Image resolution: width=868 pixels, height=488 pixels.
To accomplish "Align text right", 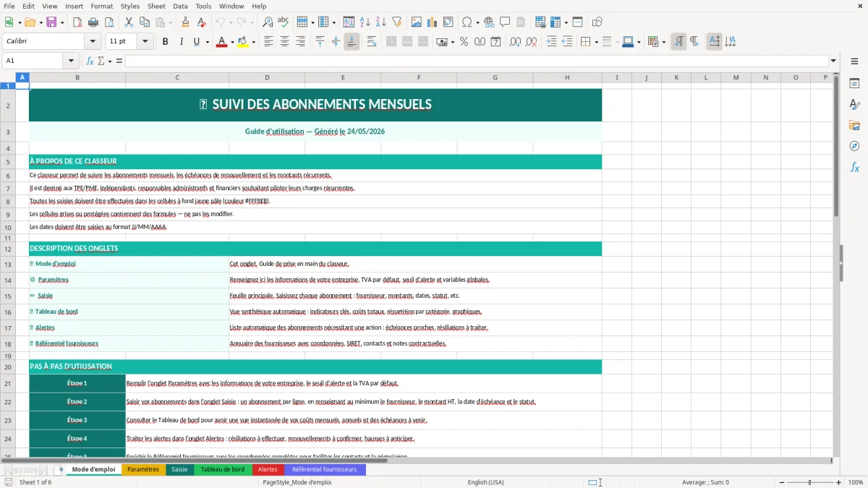I will click(x=299, y=42).
